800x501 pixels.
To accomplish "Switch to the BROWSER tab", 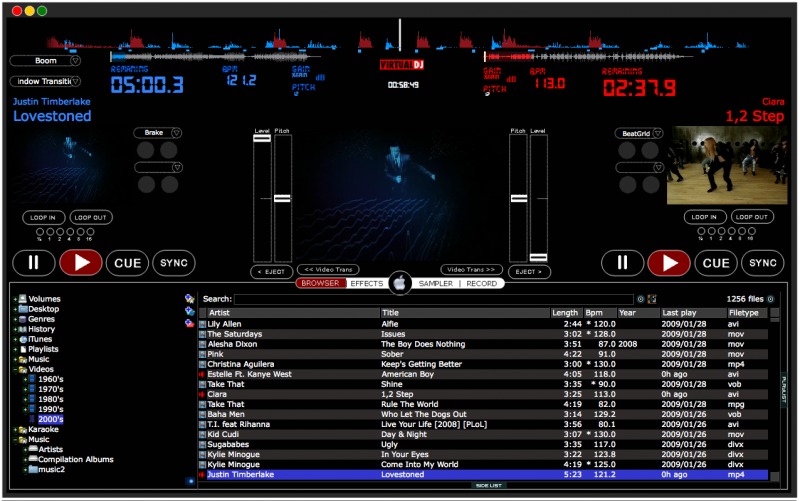I will pos(320,283).
